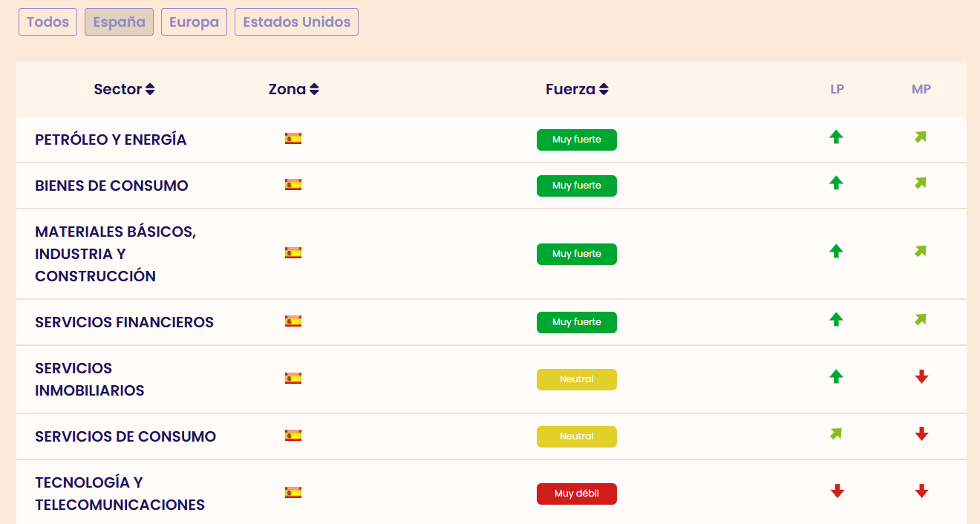The width and height of the screenshot is (980, 524).
Task: Click LP diagonal arrow for Servicios de Consumo
Action: pyautogui.click(x=836, y=433)
